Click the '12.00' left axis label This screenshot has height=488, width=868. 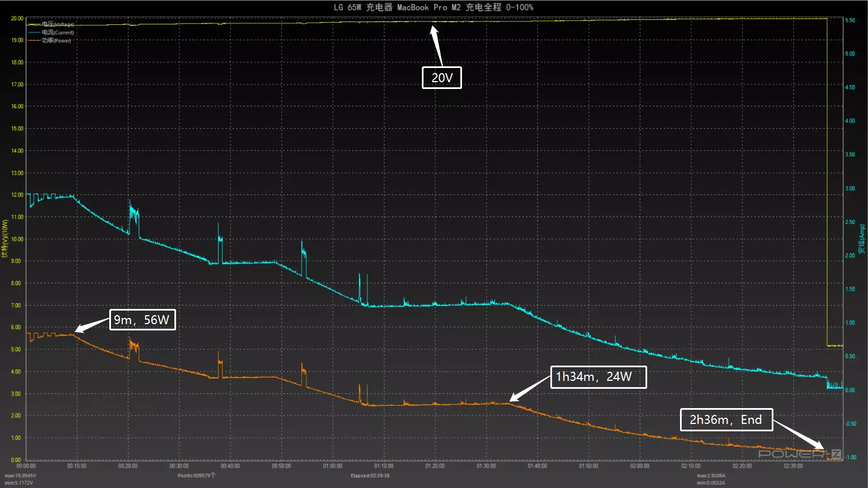pyautogui.click(x=18, y=195)
